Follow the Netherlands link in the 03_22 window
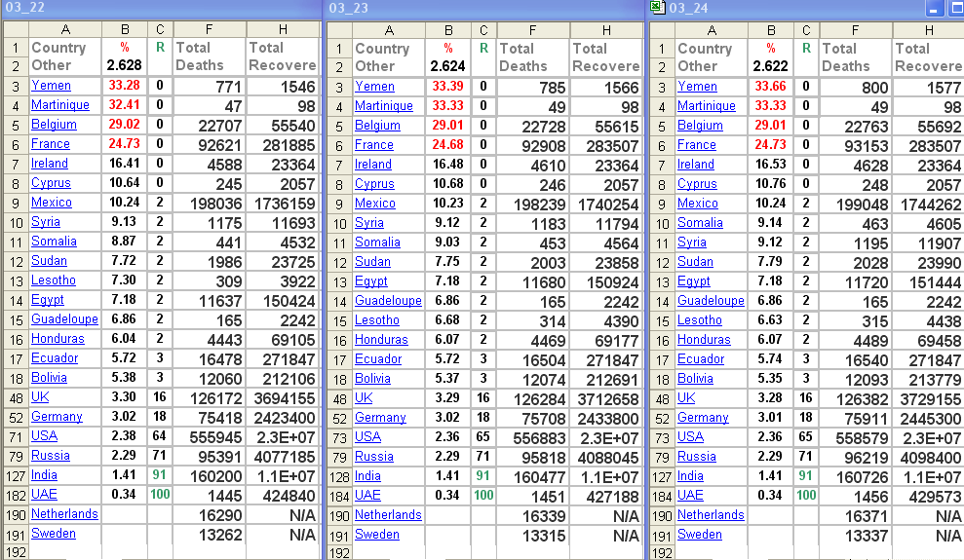 64,513
